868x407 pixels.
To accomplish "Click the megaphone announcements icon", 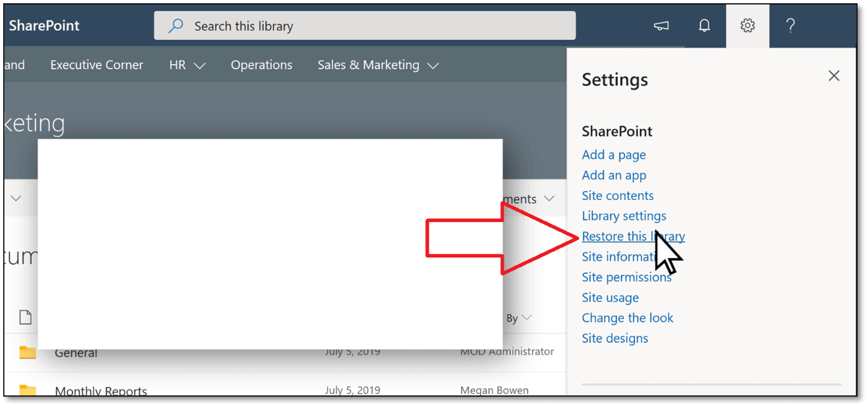I will click(x=661, y=25).
